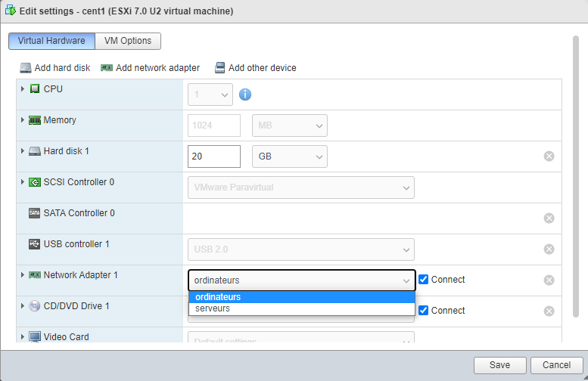Click the CPU chip icon

tap(35, 88)
